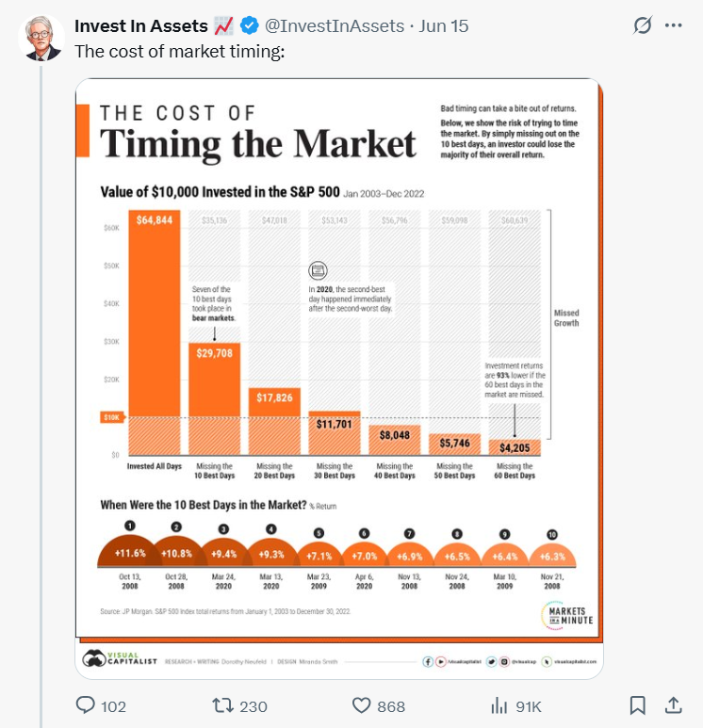Open Invest In Assets profile avatar

point(41,38)
